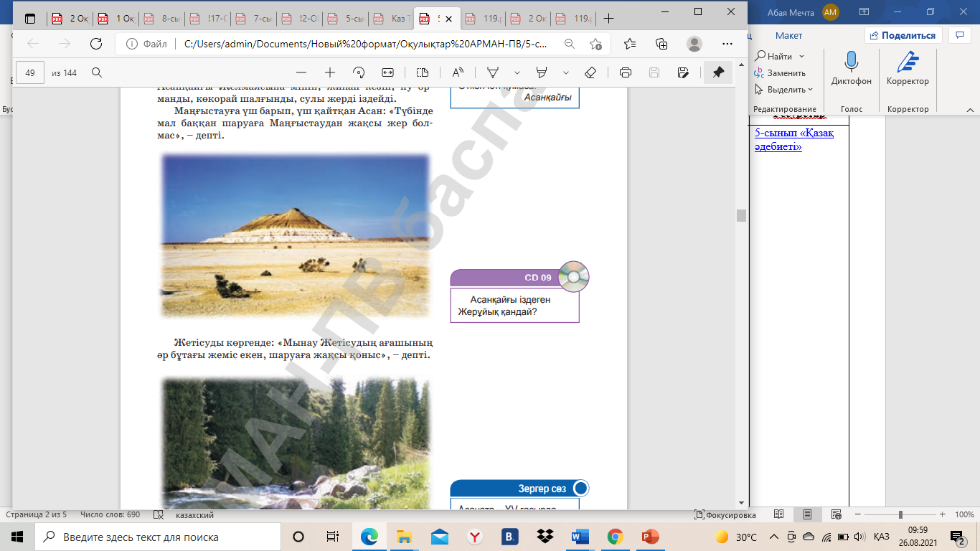
Task: Select the Erase tool
Action: tap(590, 72)
